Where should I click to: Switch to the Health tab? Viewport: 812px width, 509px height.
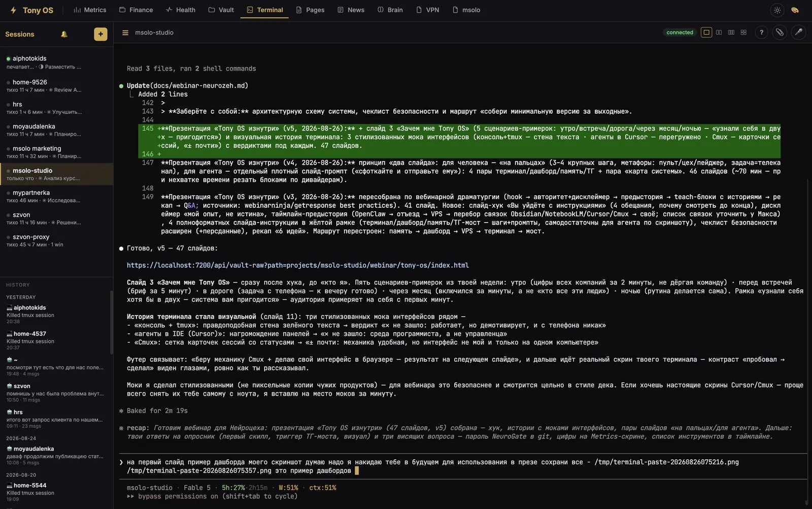pos(181,10)
